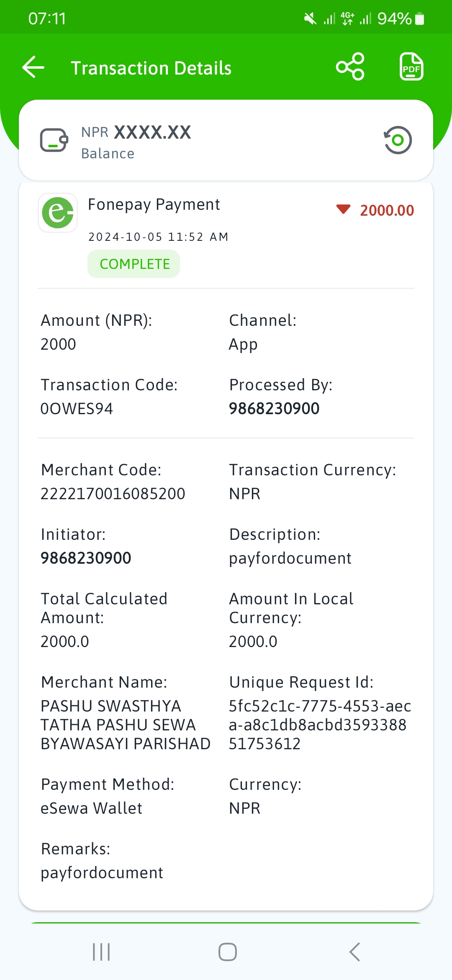Tap the Processed By number 9868230900
452x980 pixels.
pyautogui.click(x=274, y=409)
